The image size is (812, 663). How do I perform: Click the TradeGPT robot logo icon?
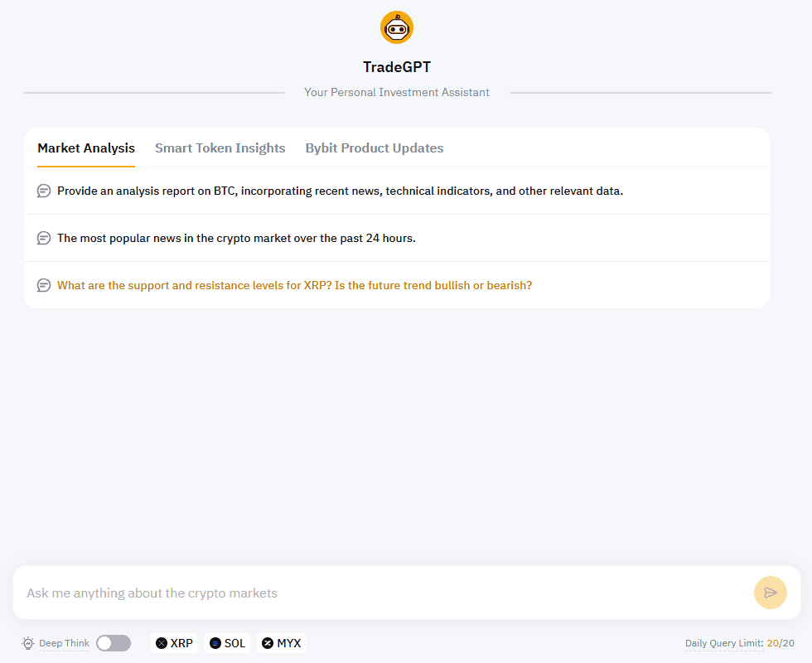click(397, 27)
